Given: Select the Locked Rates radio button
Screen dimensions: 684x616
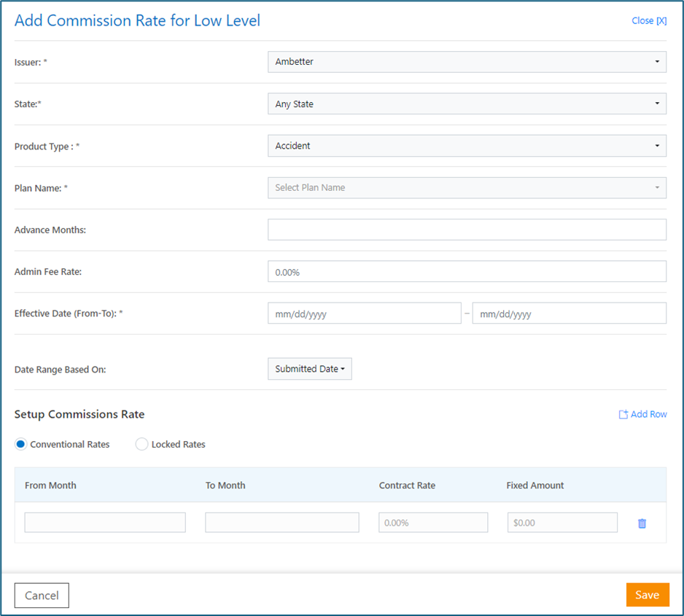Looking at the screenshot, I should [141, 444].
